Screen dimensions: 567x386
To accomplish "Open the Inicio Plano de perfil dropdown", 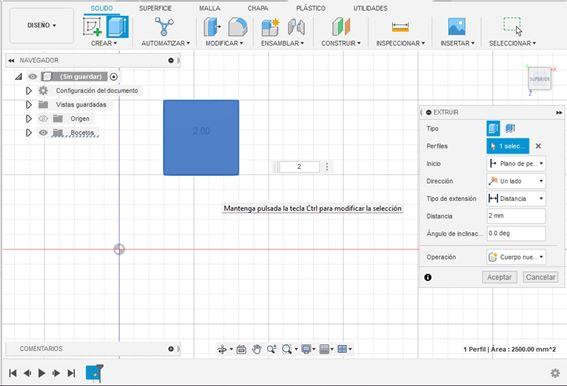I will (x=516, y=164).
